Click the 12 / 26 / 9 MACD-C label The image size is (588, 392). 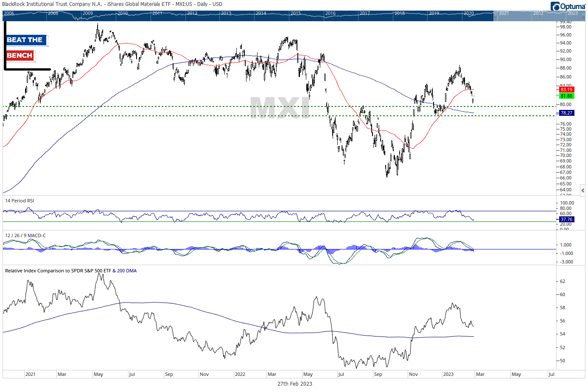[x=25, y=235]
